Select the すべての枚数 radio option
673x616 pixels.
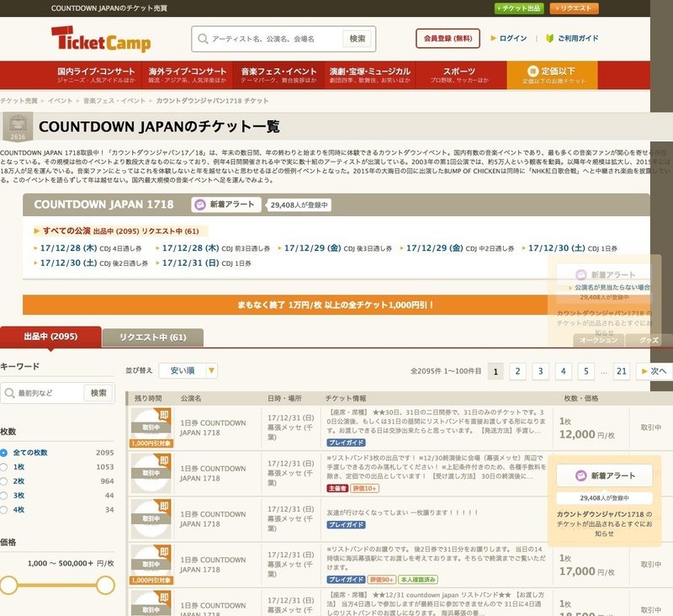pyautogui.click(x=4, y=453)
